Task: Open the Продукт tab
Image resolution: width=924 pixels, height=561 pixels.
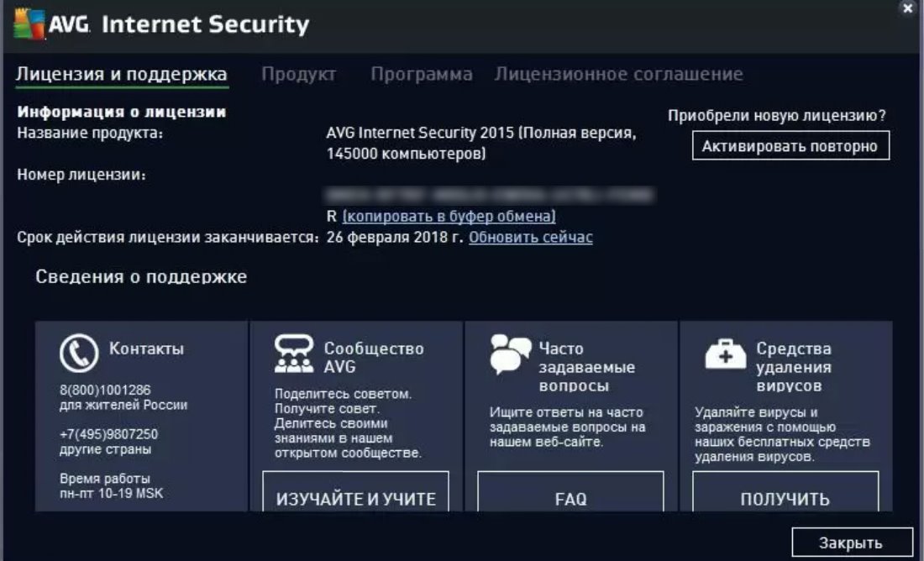Action: (x=298, y=74)
